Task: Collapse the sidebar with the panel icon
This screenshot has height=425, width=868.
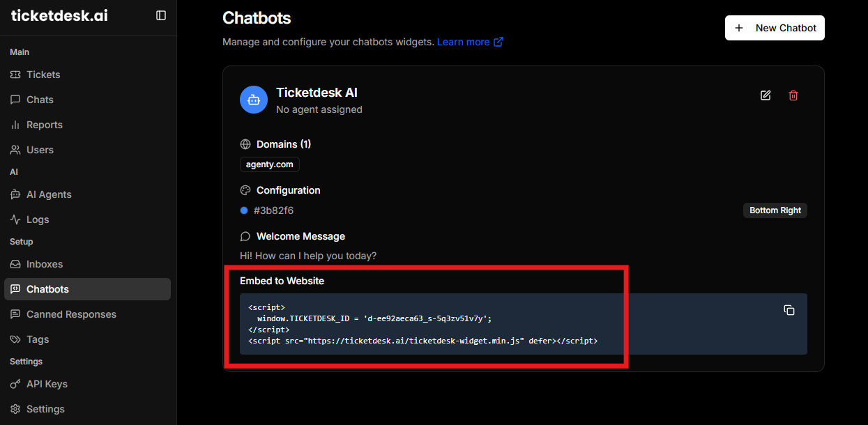Action: coord(161,15)
